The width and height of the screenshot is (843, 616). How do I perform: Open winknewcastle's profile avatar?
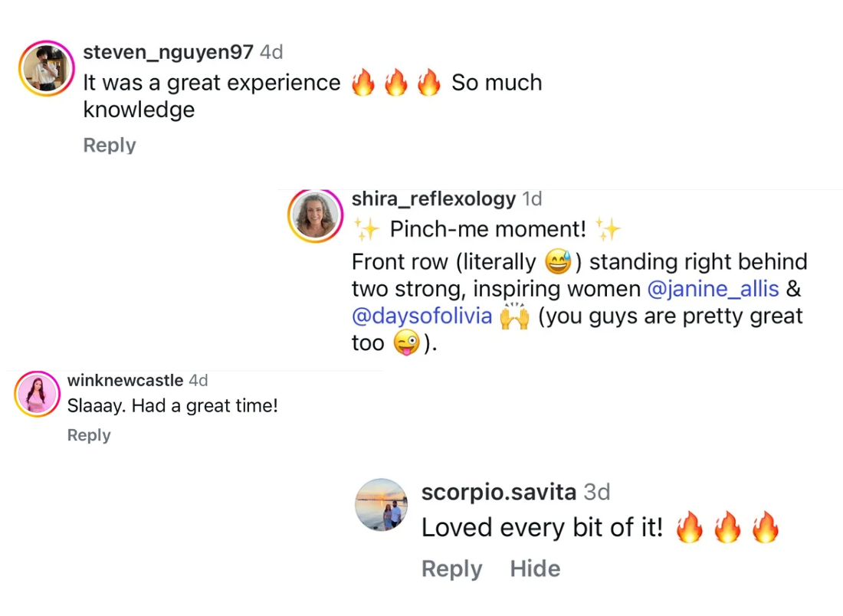click(37, 395)
